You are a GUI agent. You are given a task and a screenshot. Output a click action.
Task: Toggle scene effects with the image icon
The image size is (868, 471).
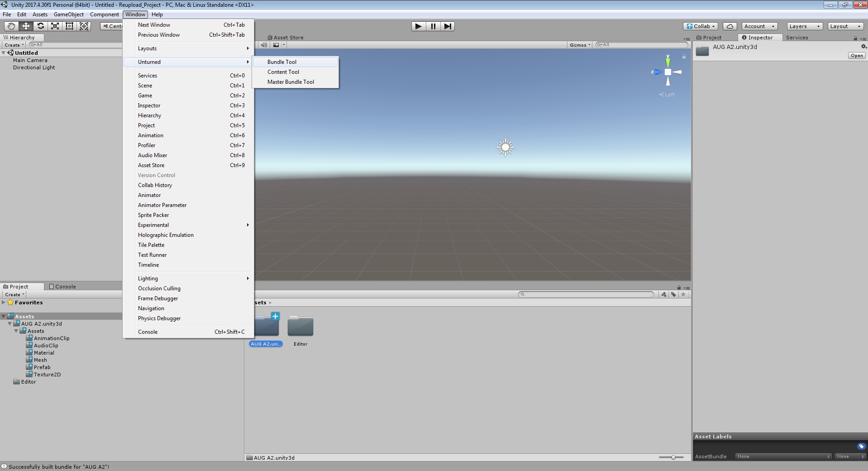click(x=276, y=45)
